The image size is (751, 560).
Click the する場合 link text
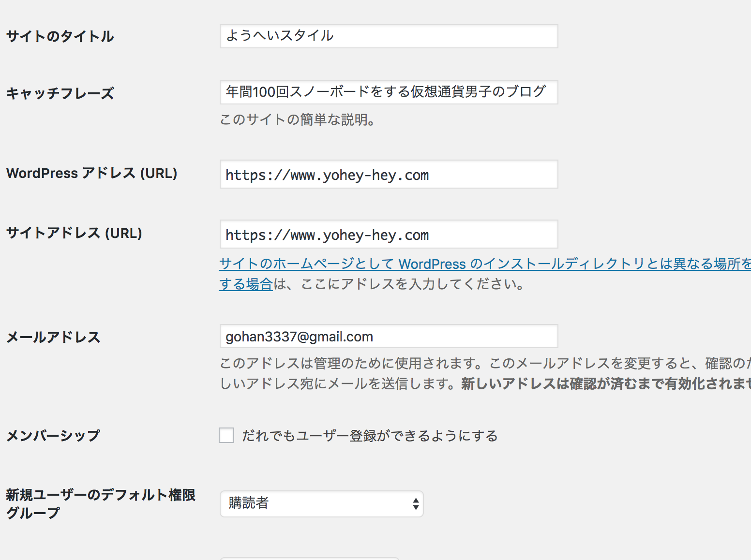tap(246, 284)
